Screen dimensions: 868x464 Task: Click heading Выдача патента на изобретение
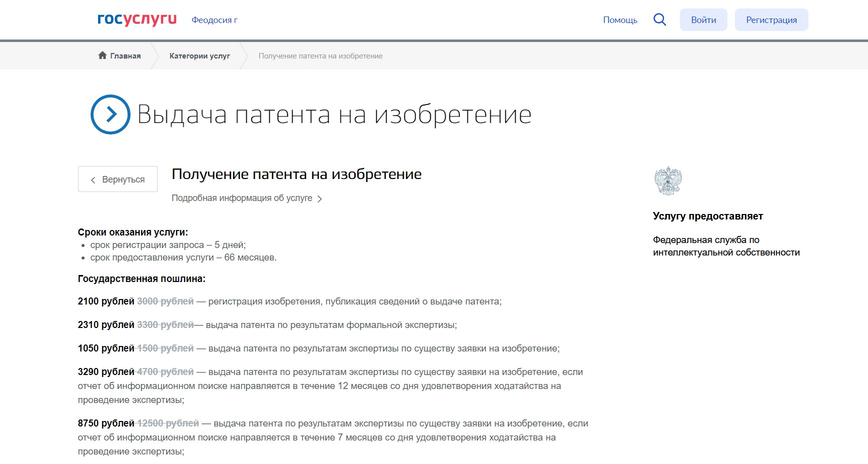(x=334, y=114)
